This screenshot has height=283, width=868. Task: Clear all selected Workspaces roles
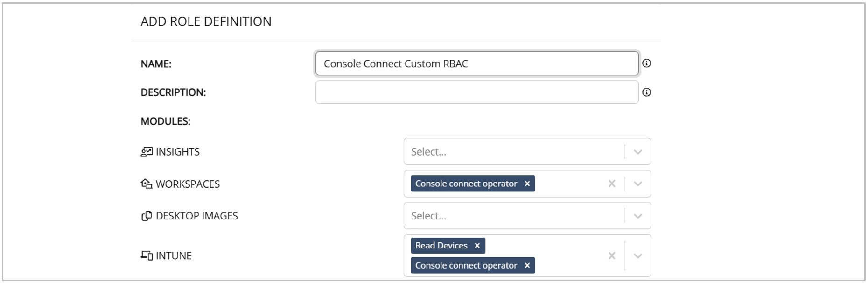(611, 184)
